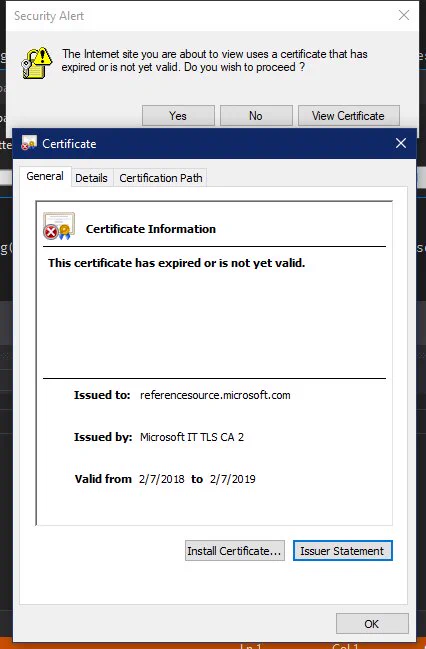Click the valid-from date 2/7/2018

[x=161, y=479]
